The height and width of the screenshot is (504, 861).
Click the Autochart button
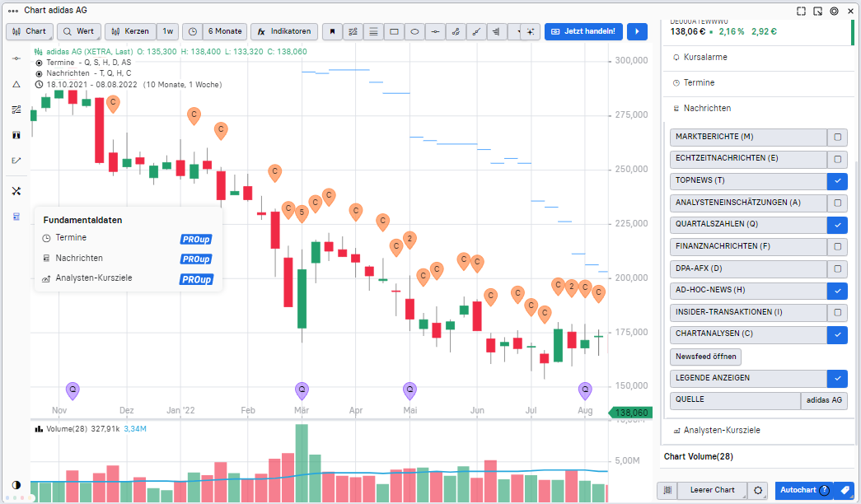pos(804,490)
